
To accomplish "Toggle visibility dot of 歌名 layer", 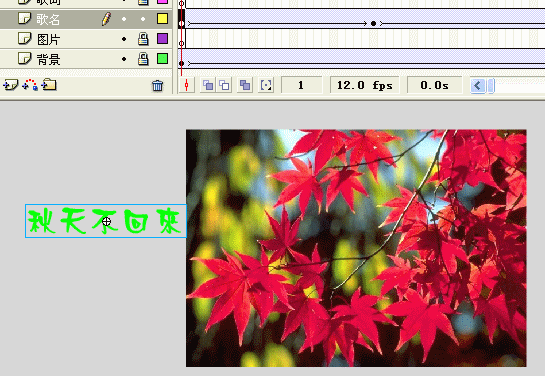I will click(x=124, y=19).
